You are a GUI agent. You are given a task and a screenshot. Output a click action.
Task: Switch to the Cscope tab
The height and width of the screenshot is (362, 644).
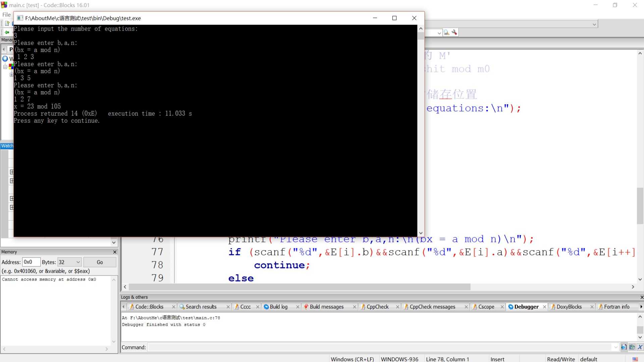coord(486,307)
